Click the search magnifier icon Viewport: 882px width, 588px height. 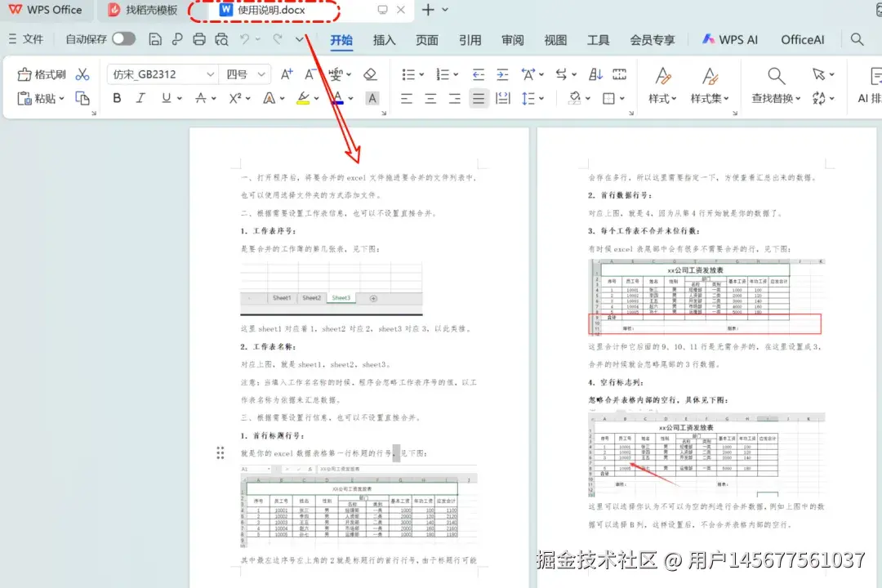[857, 39]
